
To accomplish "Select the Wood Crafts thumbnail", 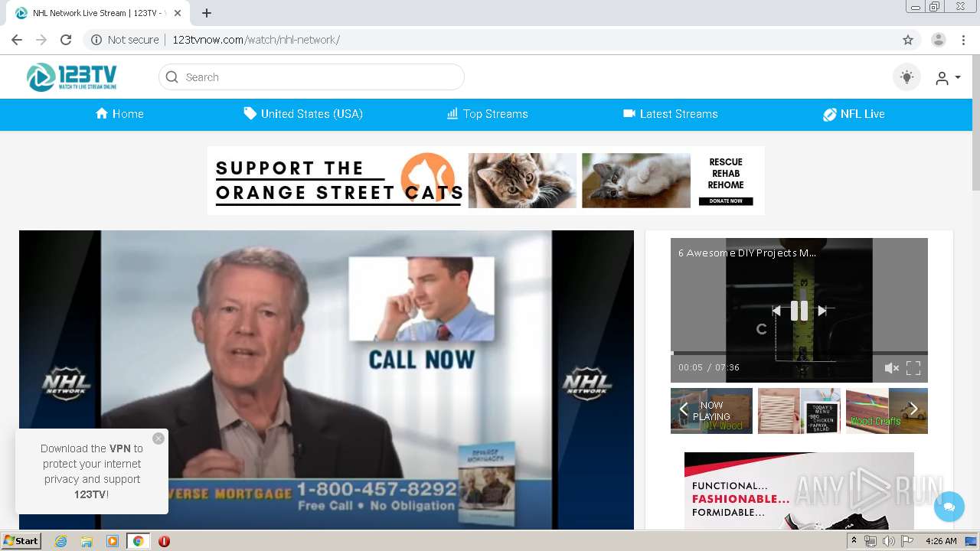I will tap(887, 411).
